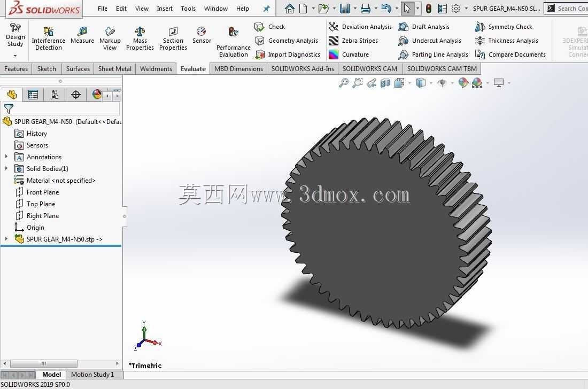Open the Options gear dropdown arrow
The height and width of the screenshot is (389, 588).
466,8
